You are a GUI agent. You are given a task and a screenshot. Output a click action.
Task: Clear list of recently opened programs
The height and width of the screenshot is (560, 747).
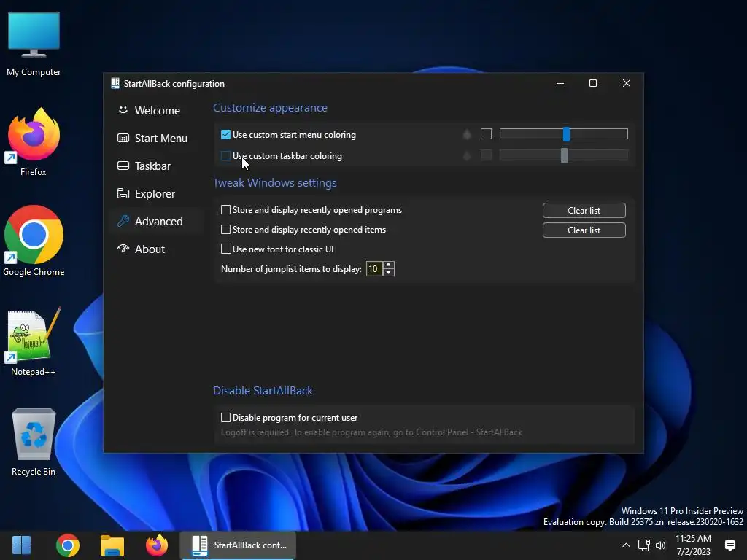click(x=584, y=211)
